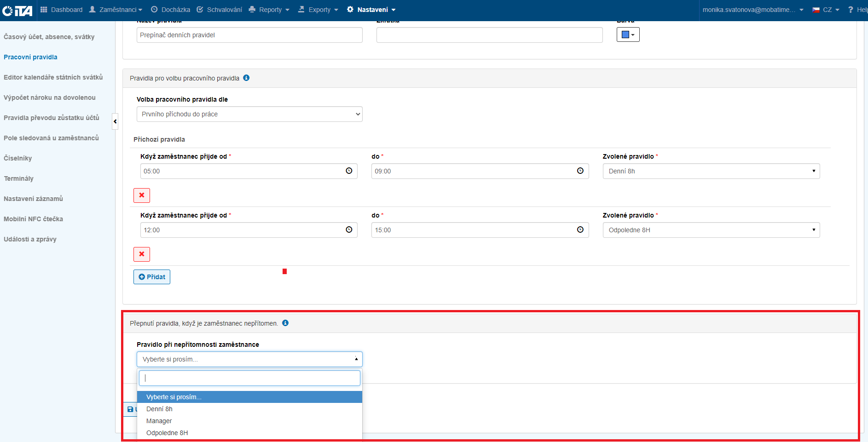Open Terminály in the sidebar

19,178
